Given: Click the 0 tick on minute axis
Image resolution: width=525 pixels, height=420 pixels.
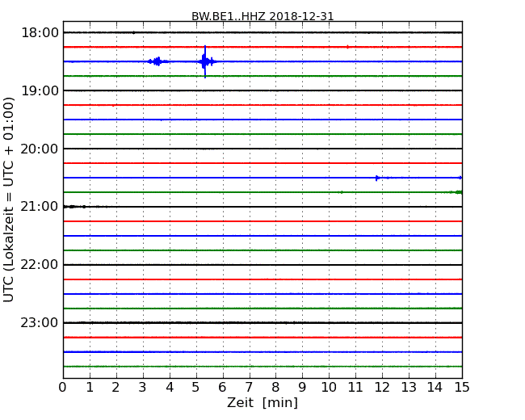Looking at the screenshot, I should click(x=63, y=387).
